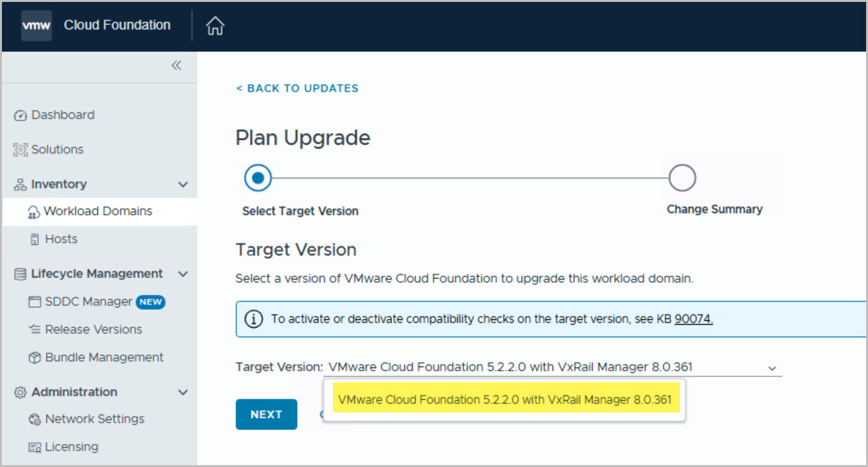
Task: Collapse the sidebar with double-chevron icon
Action: [176, 65]
